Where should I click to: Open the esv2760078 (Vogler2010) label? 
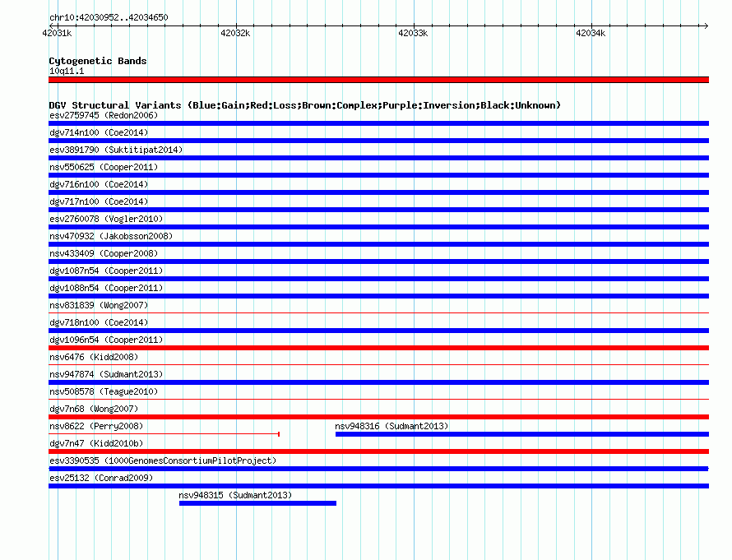106,219
